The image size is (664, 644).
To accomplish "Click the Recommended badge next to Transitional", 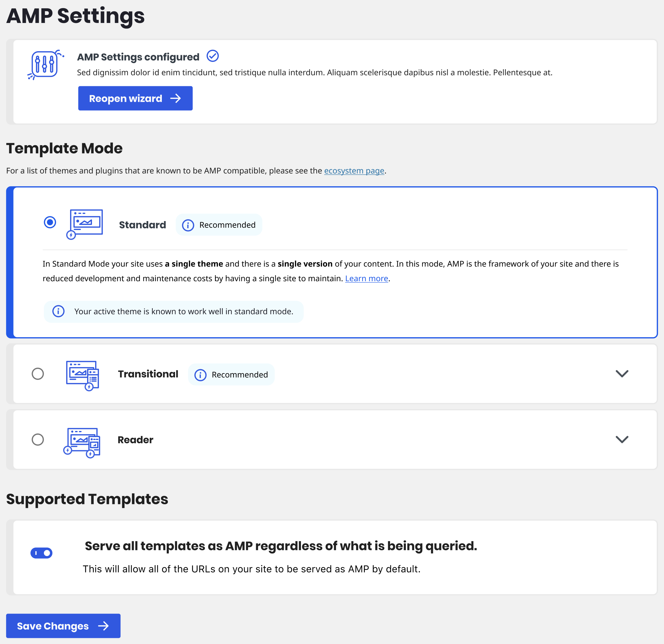I will [x=231, y=374].
